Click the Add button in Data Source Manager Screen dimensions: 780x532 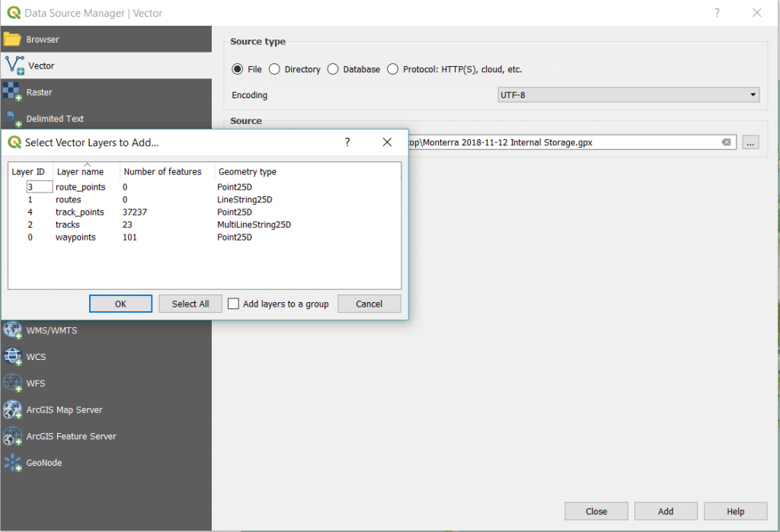666,511
